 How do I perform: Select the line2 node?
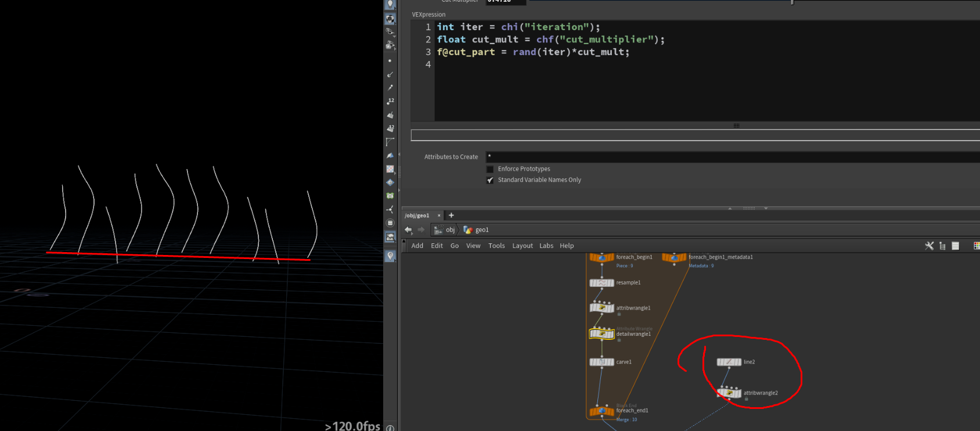click(x=729, y=362)
